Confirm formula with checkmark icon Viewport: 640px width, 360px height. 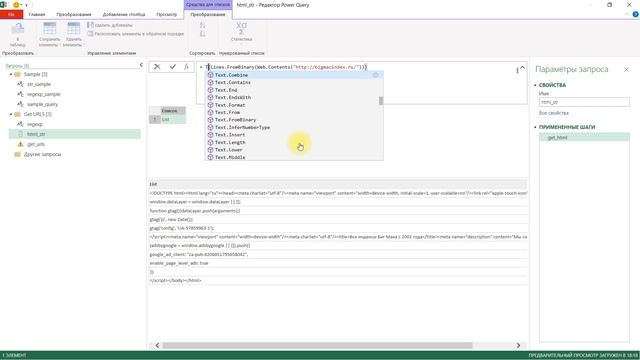(173, 67)
